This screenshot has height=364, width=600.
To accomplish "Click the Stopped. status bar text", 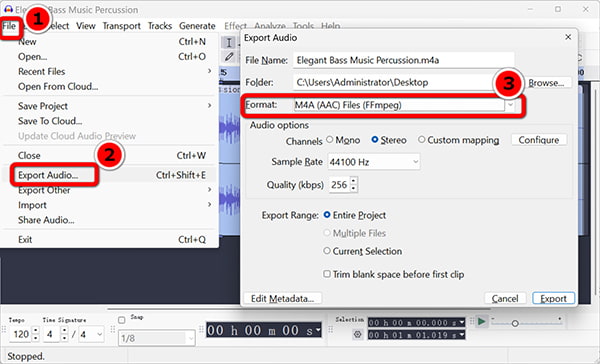I will (26, 356).
